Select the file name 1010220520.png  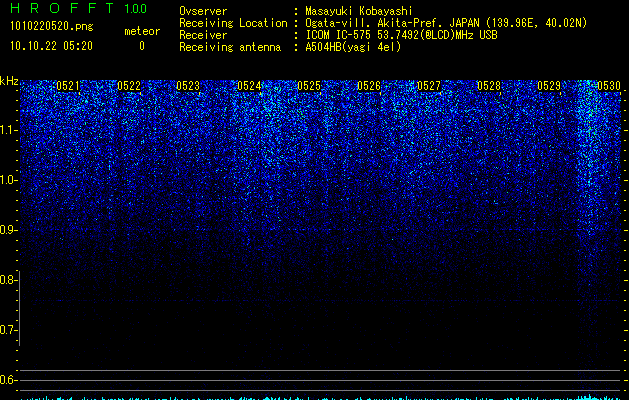[52, 27]
